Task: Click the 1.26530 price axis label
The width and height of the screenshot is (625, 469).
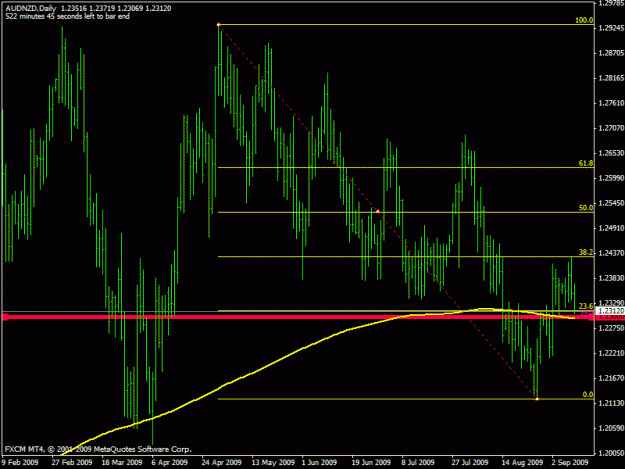Action: [x=612, y=153]
